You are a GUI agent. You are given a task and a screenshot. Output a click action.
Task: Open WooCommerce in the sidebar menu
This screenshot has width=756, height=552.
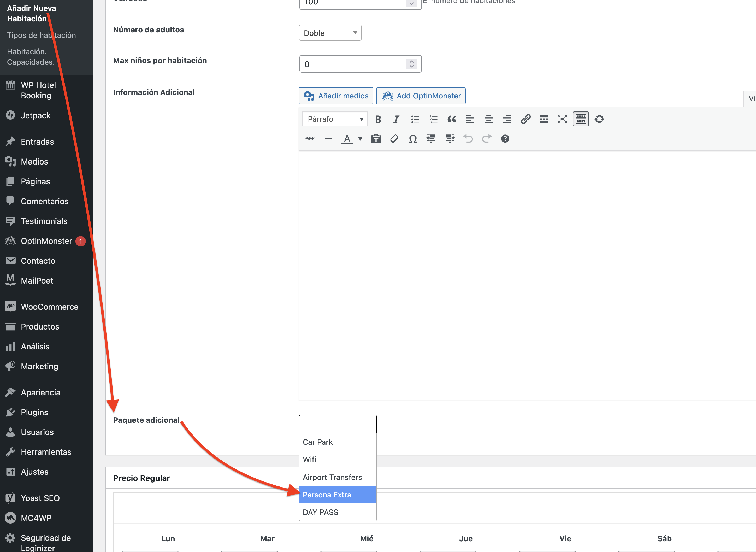(x=49, y=307)
